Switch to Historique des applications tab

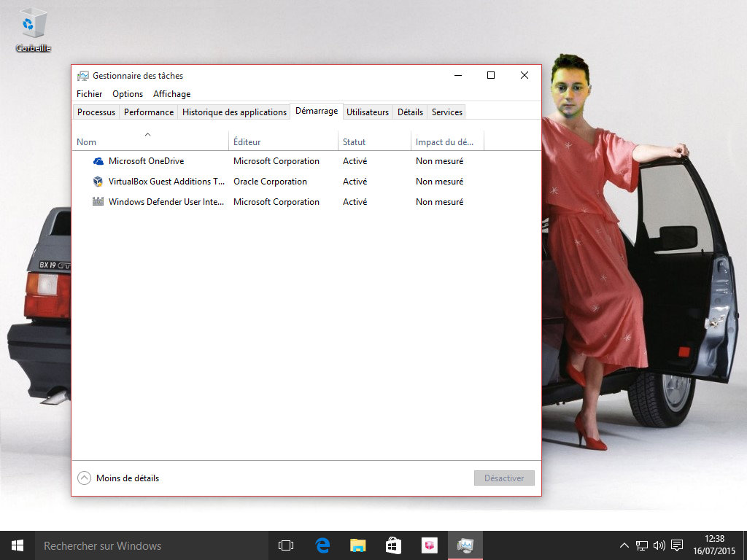(234, 112)
